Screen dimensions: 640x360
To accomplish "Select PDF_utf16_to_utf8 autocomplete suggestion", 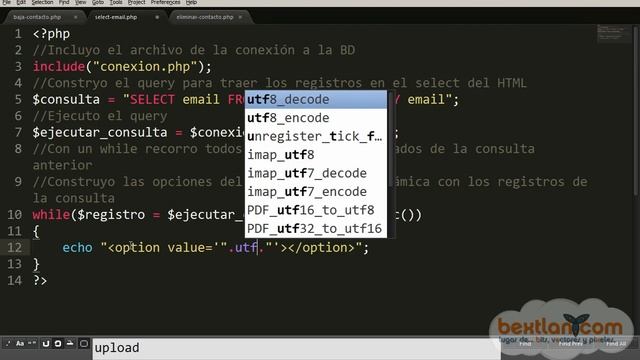I will click(x=316, y=210).
